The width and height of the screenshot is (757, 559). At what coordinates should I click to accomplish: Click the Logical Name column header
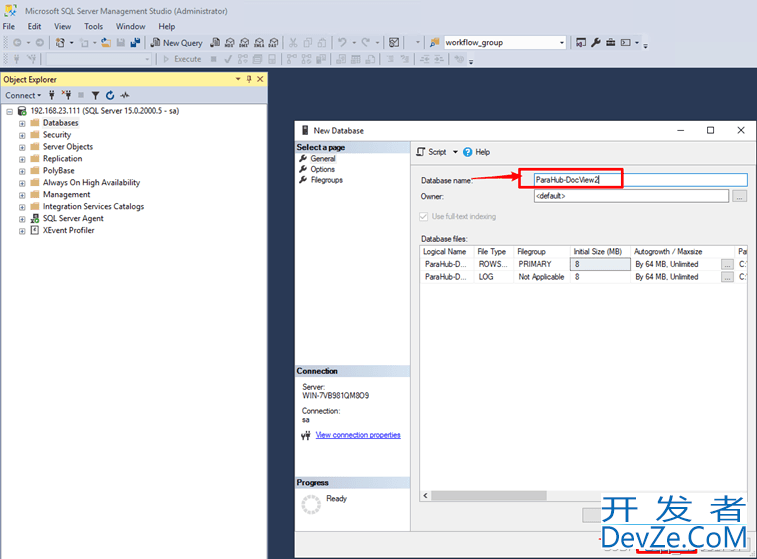(x=445, y=252)
